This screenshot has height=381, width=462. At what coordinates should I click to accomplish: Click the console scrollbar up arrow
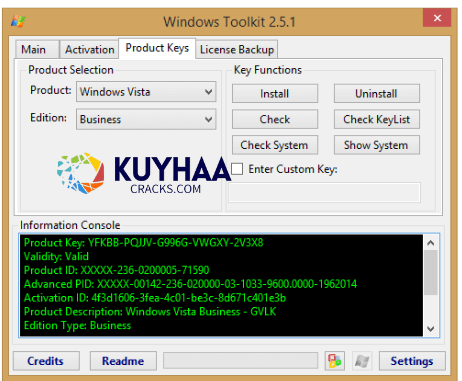point(431,243)
